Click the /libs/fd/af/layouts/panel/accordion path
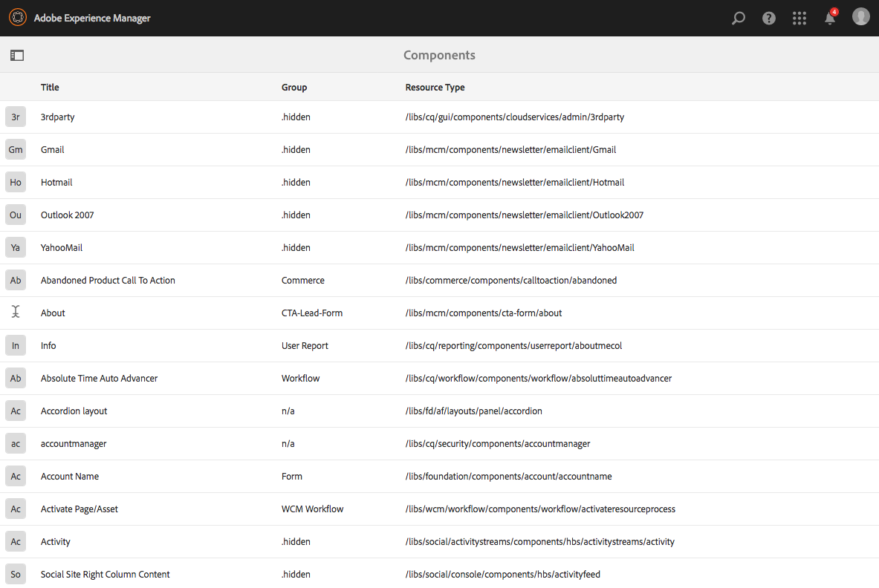The width and height of the screenshot is (879, 588). coord(474,411)
